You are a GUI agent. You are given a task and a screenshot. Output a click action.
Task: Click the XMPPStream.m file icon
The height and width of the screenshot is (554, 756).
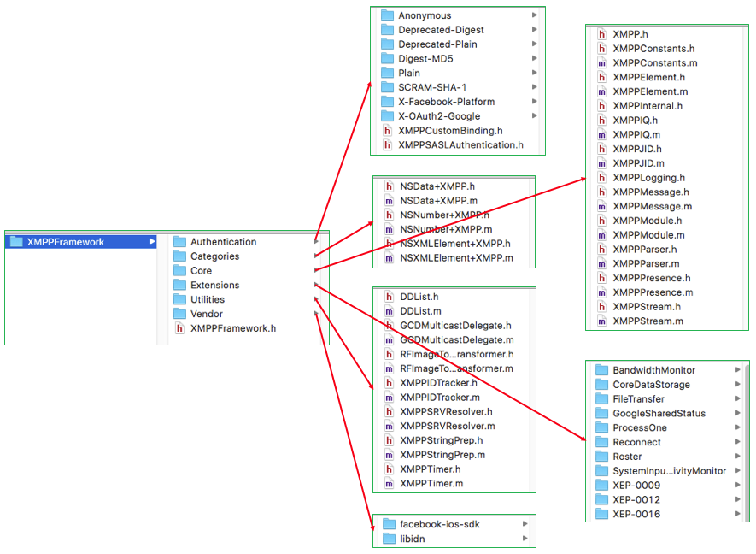601,321
